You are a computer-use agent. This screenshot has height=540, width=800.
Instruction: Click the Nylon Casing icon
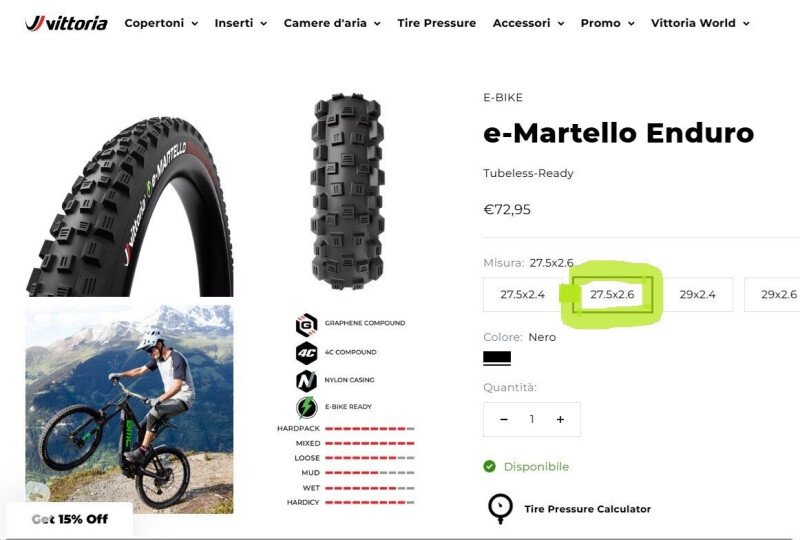point(307,381)
